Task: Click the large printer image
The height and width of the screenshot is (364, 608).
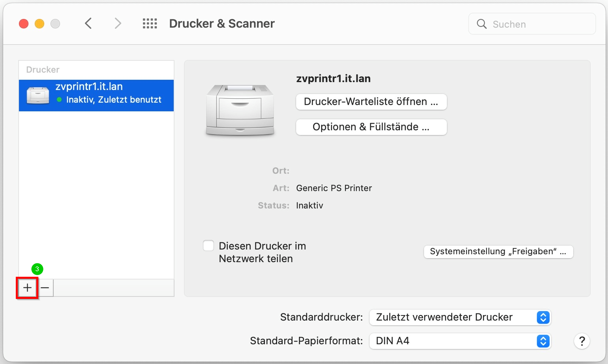Action: 240,110
